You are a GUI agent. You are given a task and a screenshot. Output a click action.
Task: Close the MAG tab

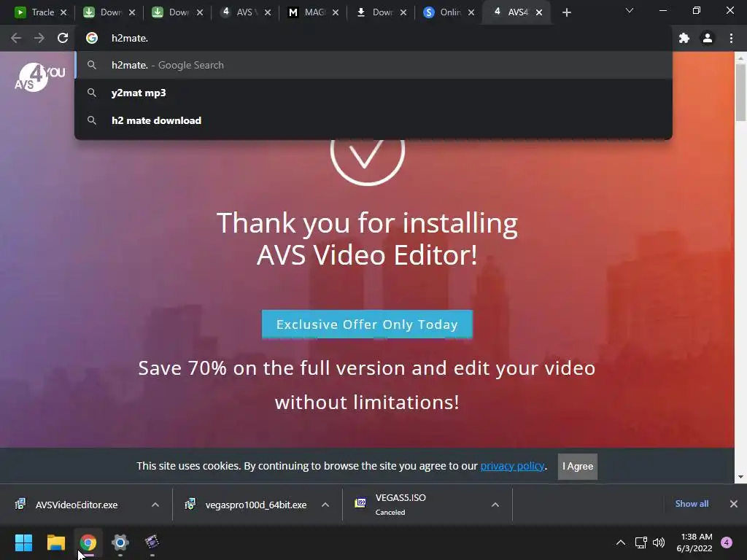336,12
